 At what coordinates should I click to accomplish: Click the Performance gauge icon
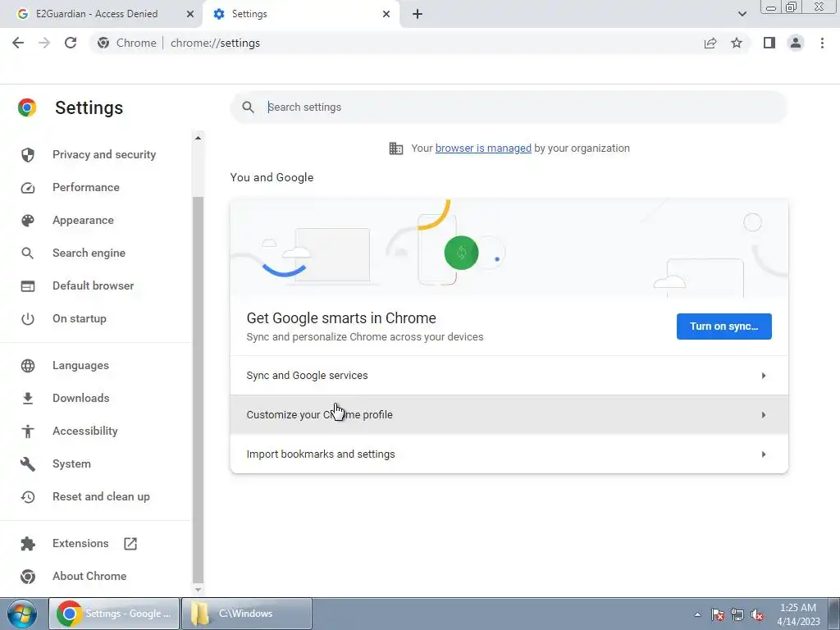(x=28, y=188)
